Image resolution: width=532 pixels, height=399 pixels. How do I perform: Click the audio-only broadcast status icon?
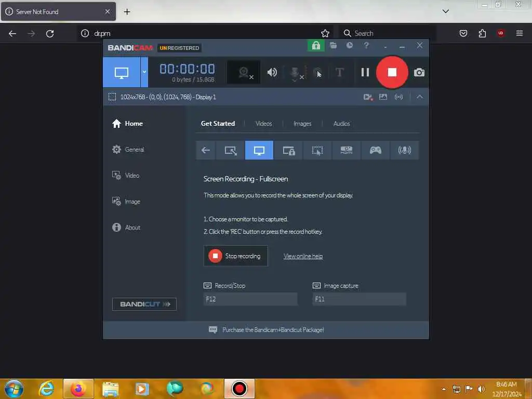[x=398, y=97]
